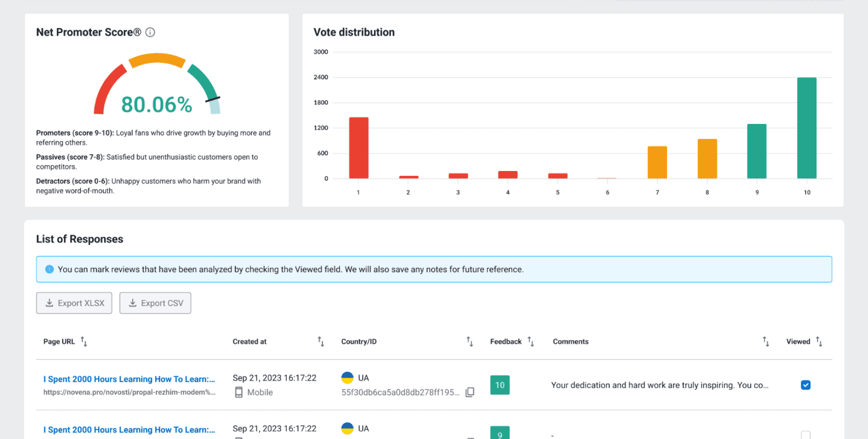Check Viewed checkbox for second response
868x439 pixels.
coord(805,435)
